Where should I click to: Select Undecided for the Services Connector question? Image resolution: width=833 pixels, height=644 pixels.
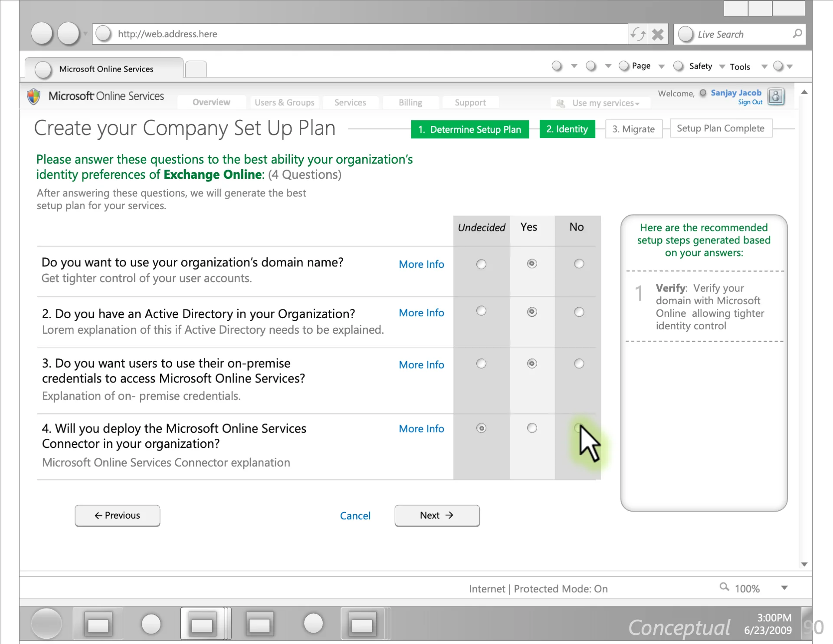[481, 428]
